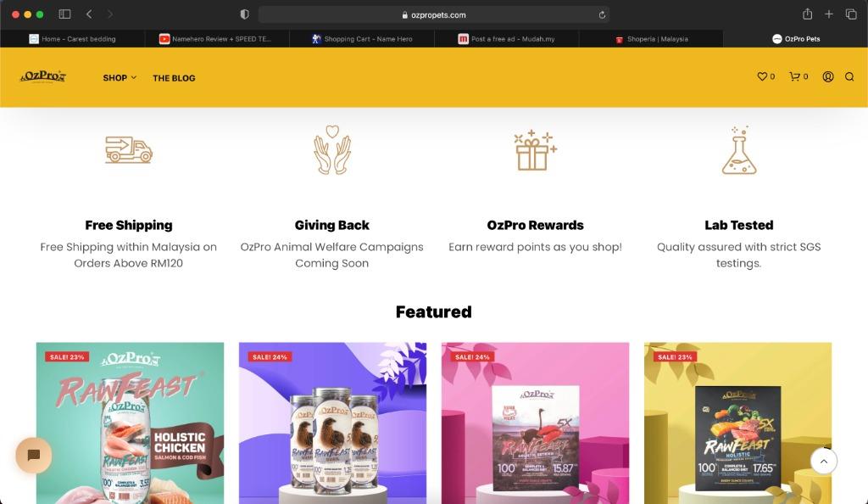Open the Safari tab overview icon
Image resolution: width=868 pixels, height=504 pixels.
[x=851, y=14]
